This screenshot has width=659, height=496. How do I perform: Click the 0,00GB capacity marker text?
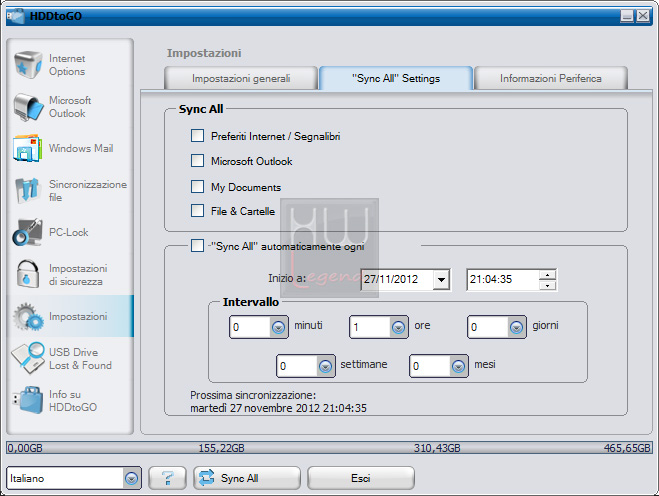pos(25,448)
